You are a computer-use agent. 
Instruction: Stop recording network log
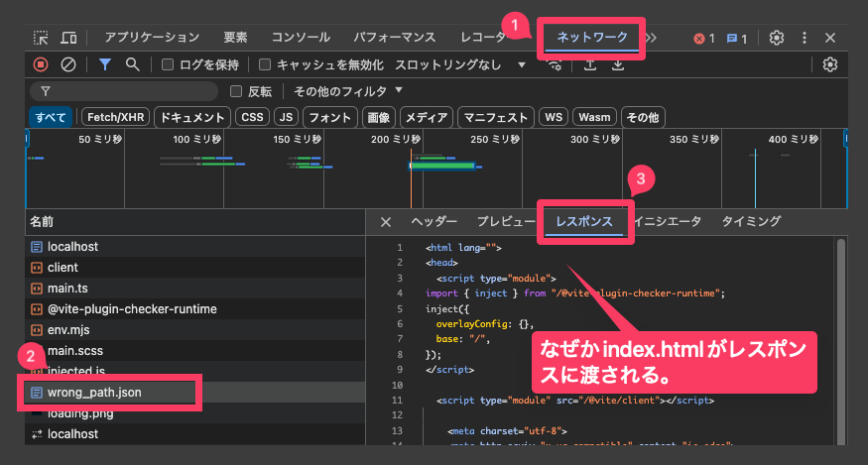pos(41,64)
